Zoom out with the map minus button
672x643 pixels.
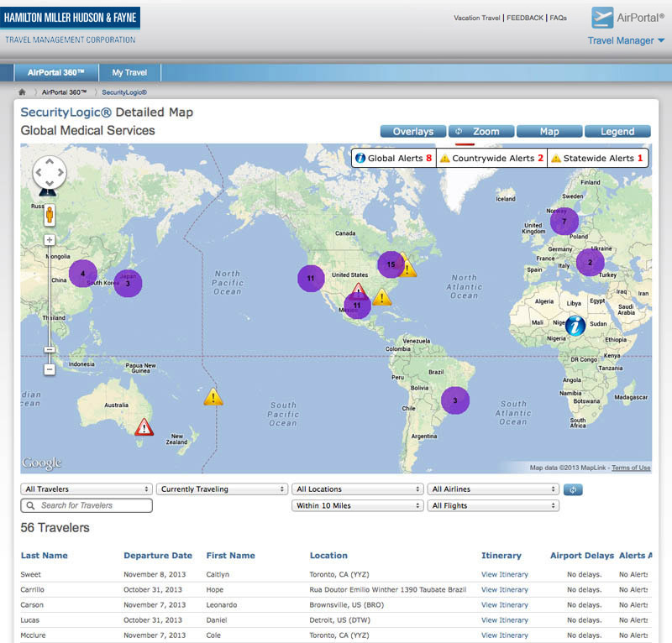tap(50, 369)
